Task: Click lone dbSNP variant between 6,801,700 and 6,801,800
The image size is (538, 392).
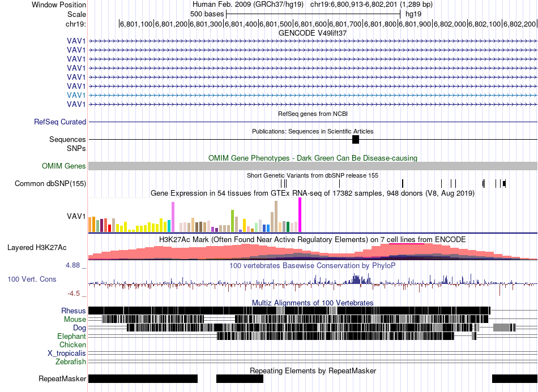Action: coord(339,184)
